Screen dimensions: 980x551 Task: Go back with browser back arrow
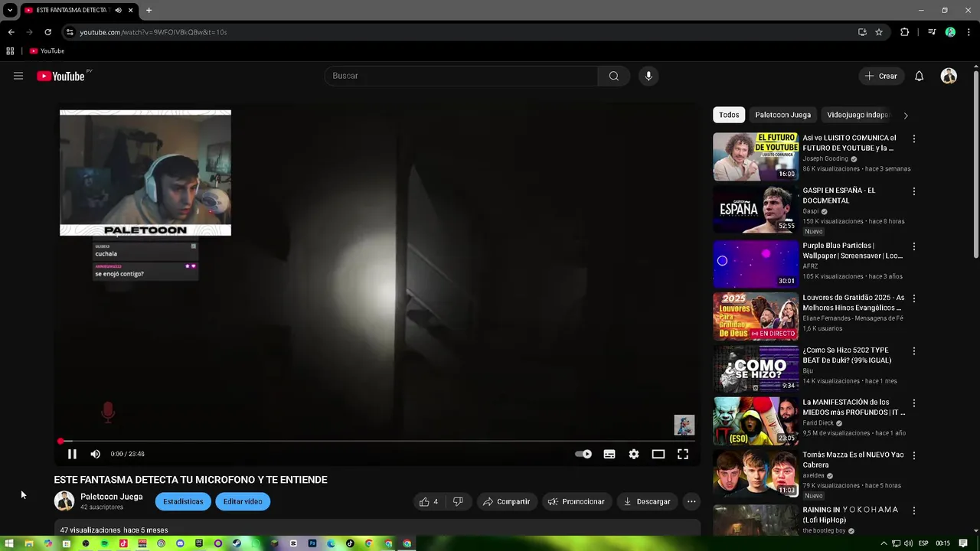(11, 32)
